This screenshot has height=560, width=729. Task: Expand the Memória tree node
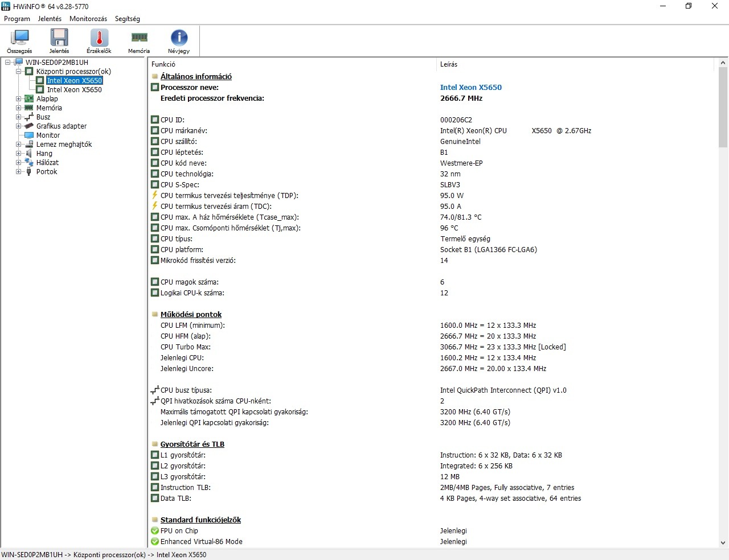[18, 108]
